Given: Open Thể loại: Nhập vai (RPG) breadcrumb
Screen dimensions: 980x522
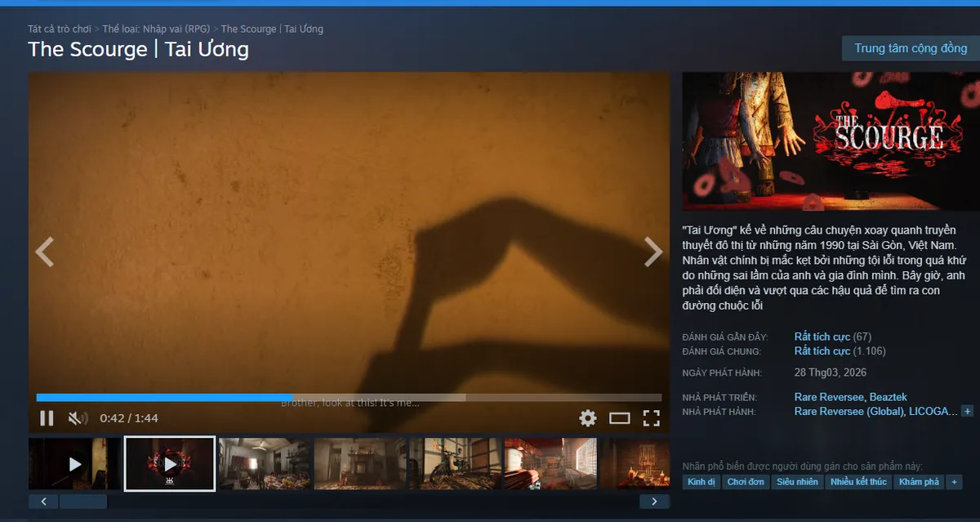Looking at the screenshot, I should 157,29.
